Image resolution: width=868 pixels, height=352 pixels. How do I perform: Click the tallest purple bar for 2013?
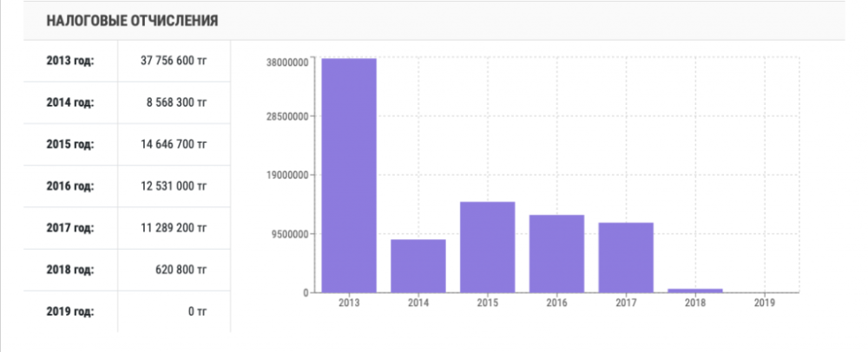coord(349,175)
